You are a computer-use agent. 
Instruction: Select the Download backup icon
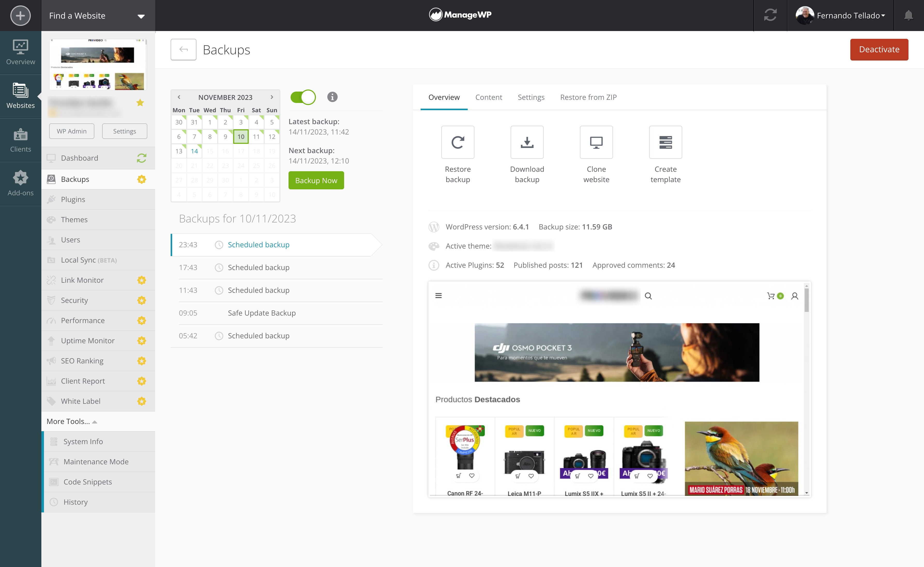coord(526,143)
